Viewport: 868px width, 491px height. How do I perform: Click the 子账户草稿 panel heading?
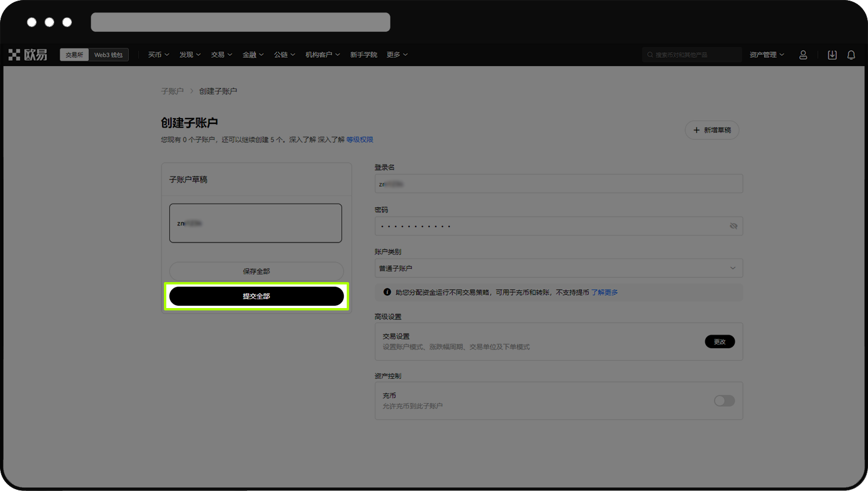coord(188,179)
